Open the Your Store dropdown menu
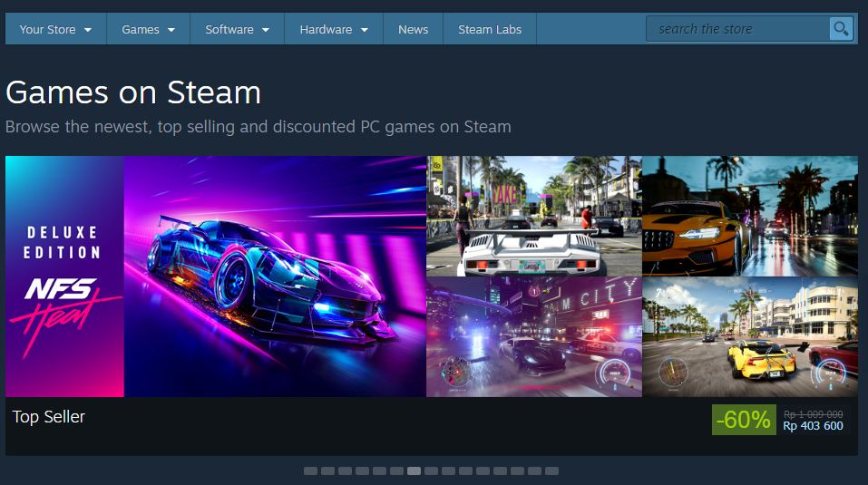The width and height of the screenshot is (868, 485). pos(55,29)
